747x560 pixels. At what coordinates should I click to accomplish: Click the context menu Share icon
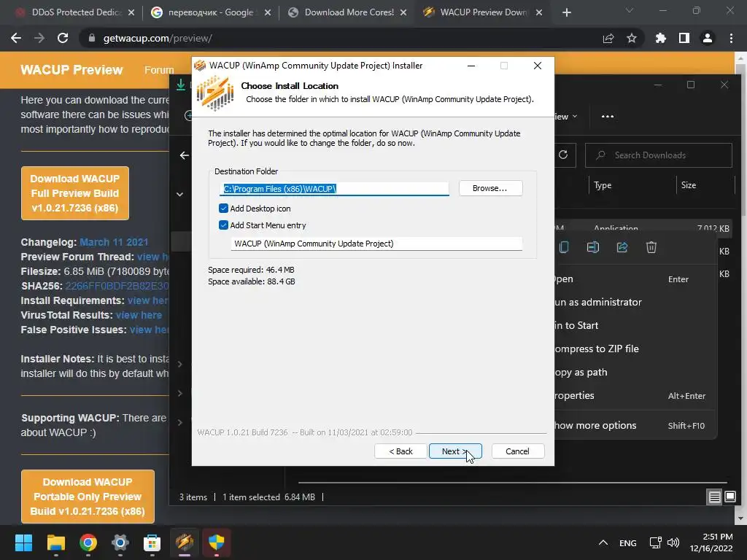622,247
